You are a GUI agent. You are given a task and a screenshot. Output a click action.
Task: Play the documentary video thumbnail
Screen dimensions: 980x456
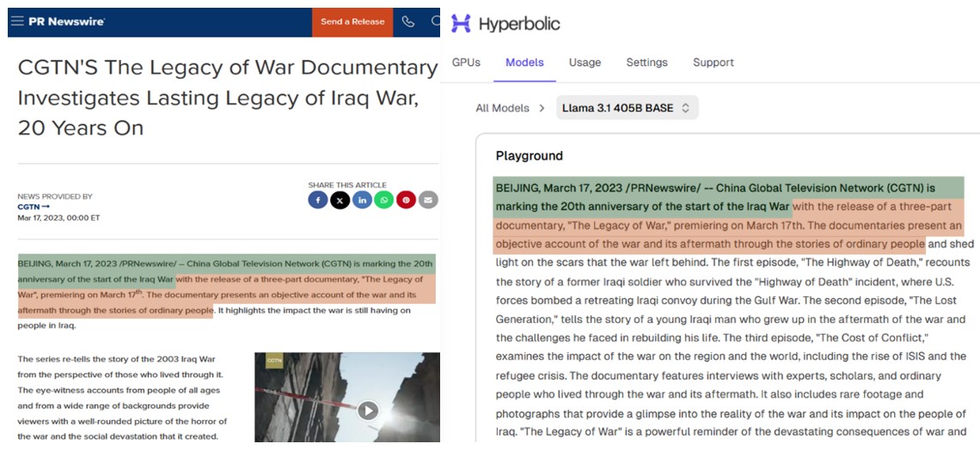pyautogui.click(x=368, y=410)
